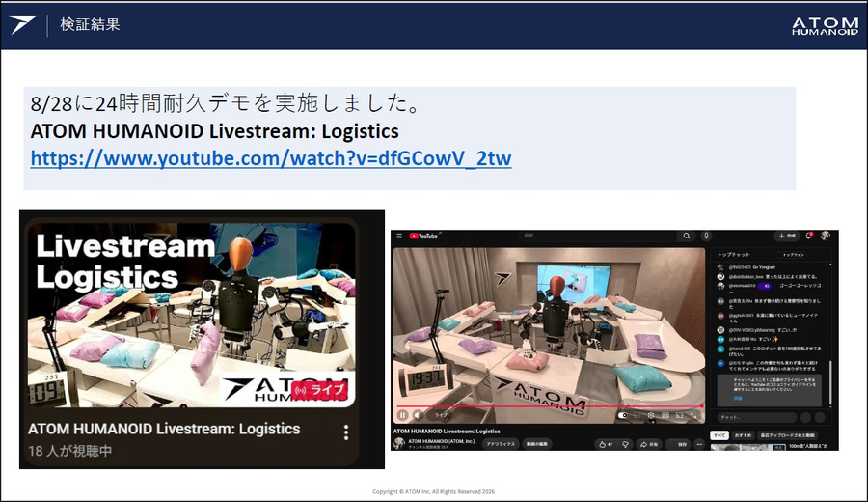Click the YouTube search magnifier button
The image size is (868, 502).
(687, 237)
